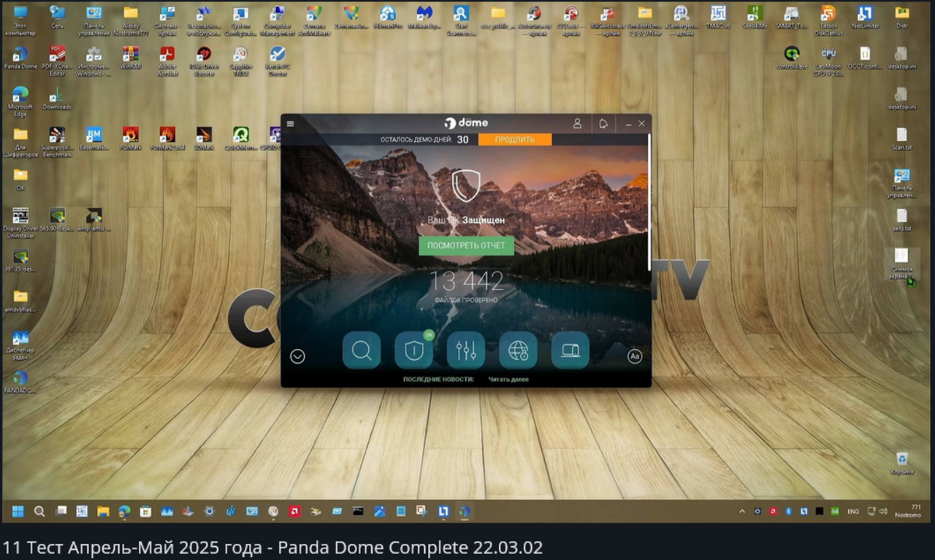Select the Display Driver Uninstaller desktop icon

coord(20,223)
